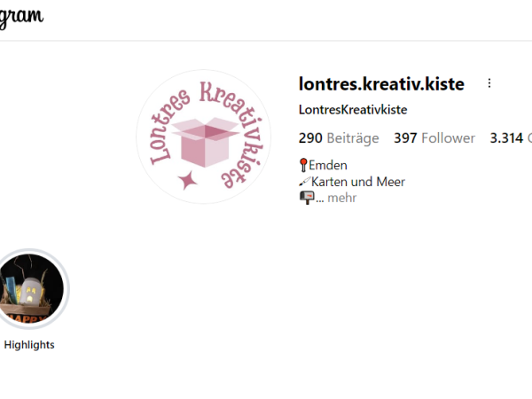Viewport: 532px width, 399px height.
Task: Click the username lontres.kreativ.kiste
Action: pos(381,84)
